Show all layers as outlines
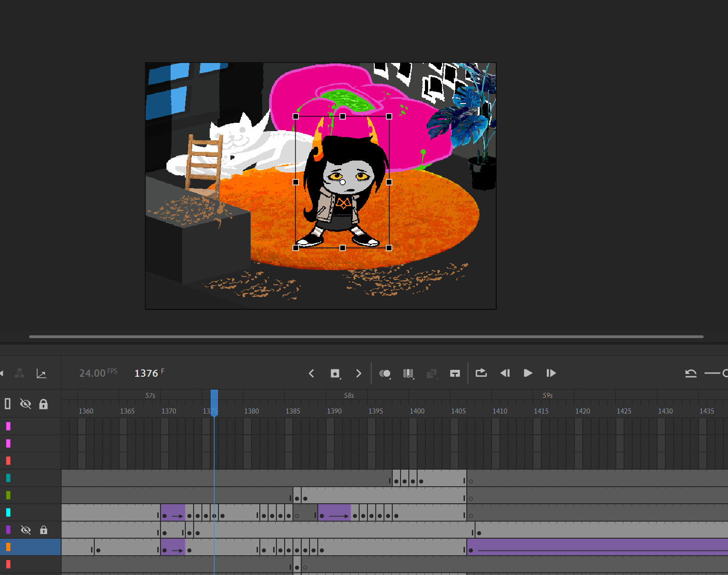 pyautogui.click(x=7, y=404)
